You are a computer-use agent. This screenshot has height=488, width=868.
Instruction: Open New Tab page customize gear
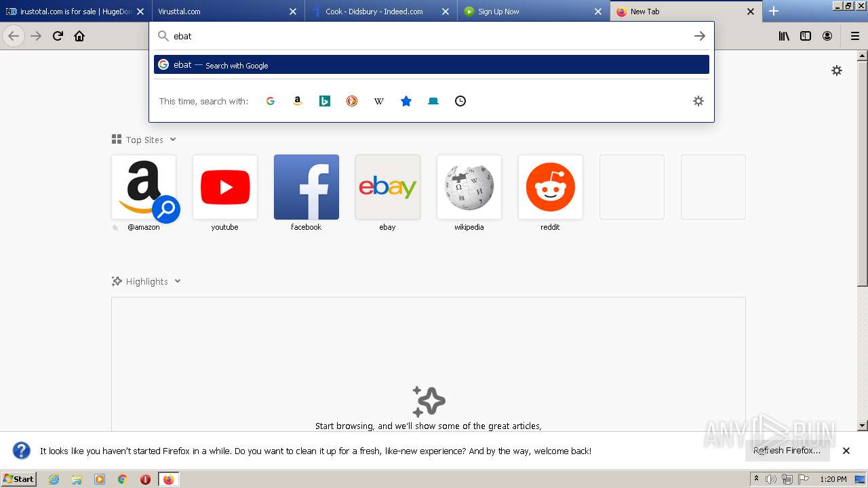837,70
